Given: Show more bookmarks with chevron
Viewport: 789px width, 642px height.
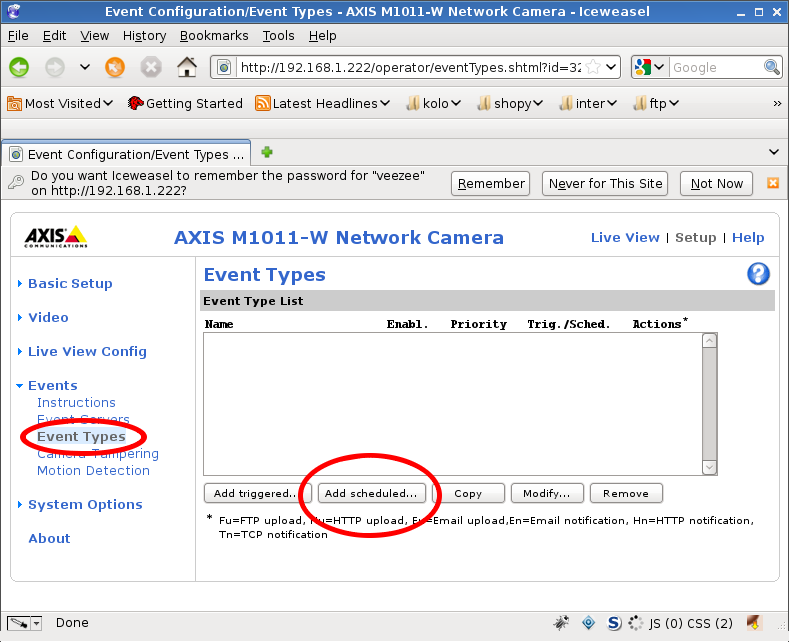Looking at the screenshot, I should (x=777, y=103).
